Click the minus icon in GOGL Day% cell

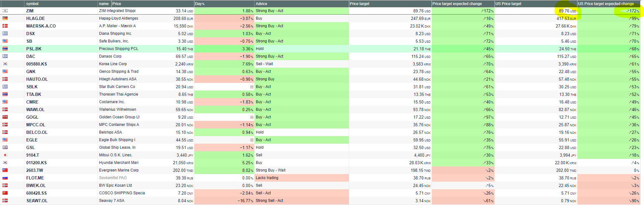[252, 117]
